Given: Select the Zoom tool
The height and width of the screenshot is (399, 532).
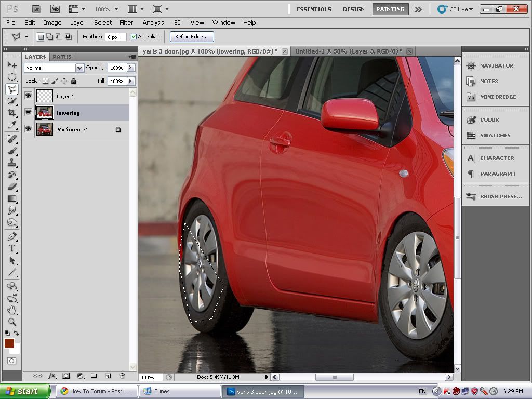Looking at the screenshot, I should pos(12,322).
